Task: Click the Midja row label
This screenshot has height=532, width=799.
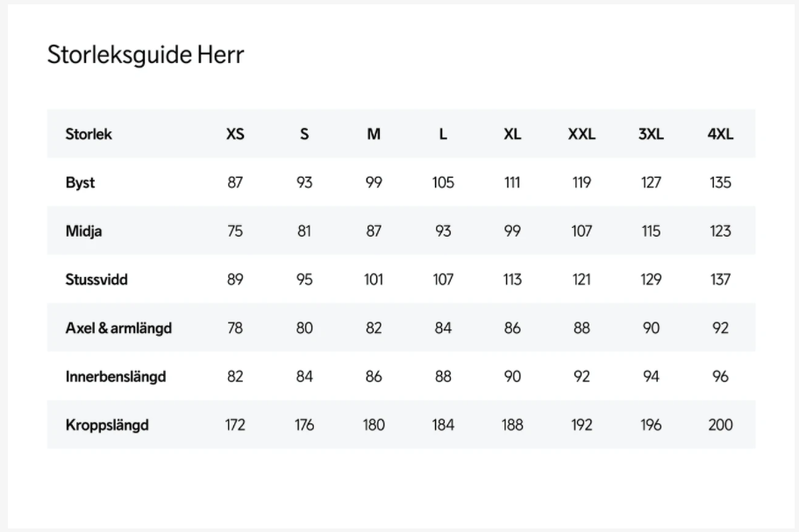Action: [x=84, y=231]
